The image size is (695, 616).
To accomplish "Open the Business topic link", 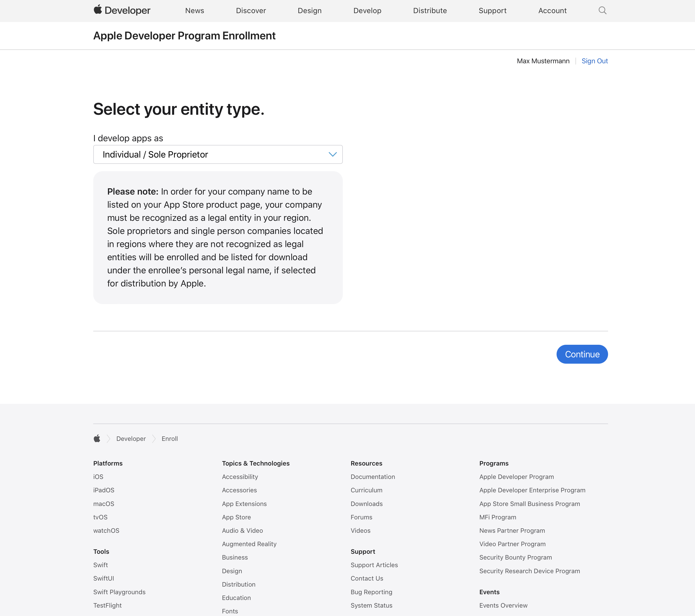I will click(x=235, y=557).
